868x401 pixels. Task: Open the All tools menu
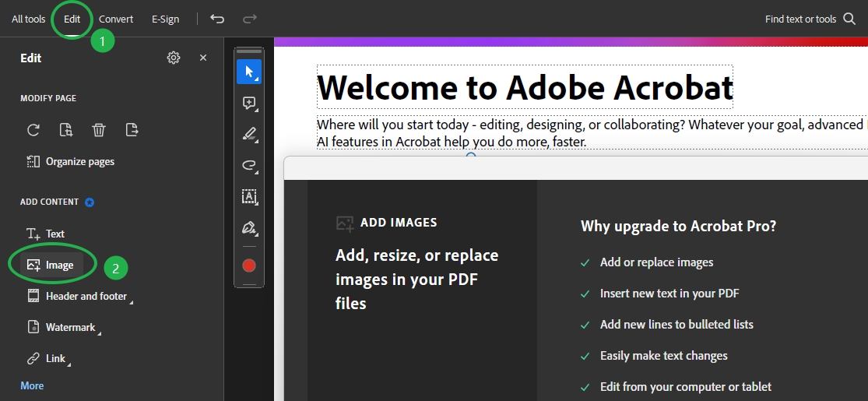point(28,19)
